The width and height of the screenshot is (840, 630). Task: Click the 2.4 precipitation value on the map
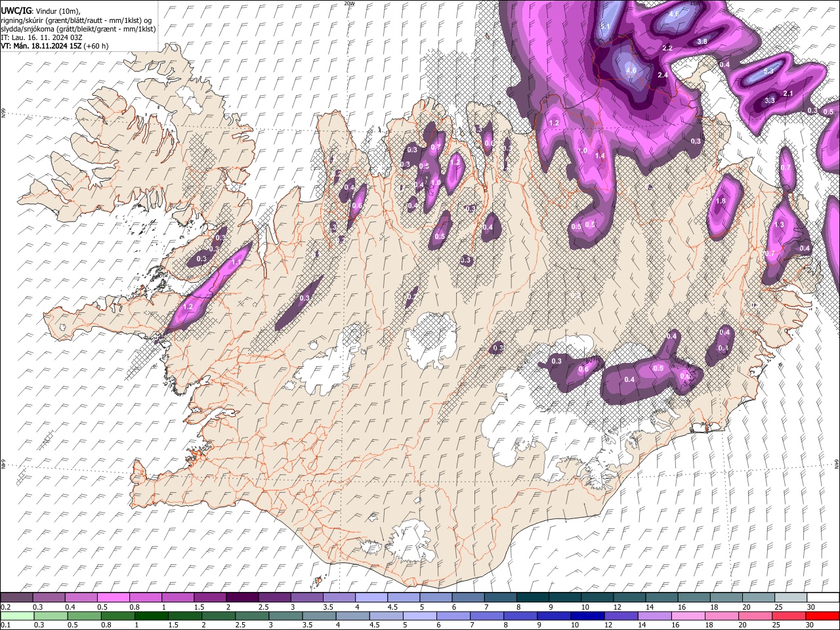click(x=663, y=75)
